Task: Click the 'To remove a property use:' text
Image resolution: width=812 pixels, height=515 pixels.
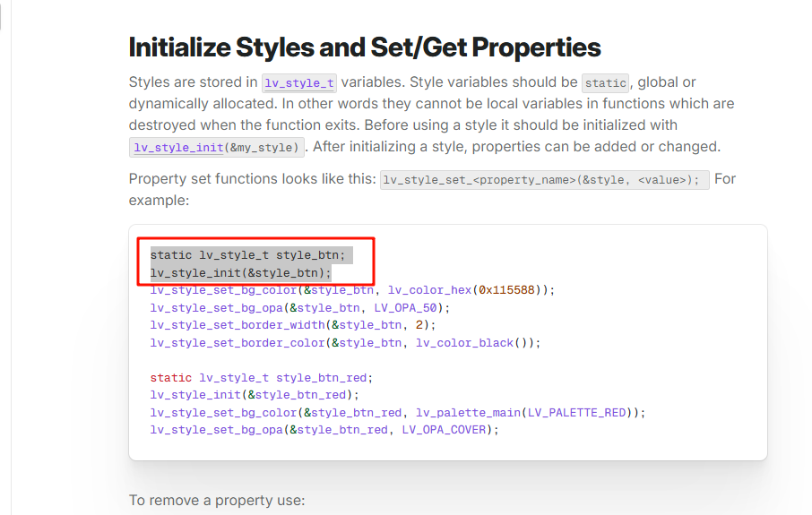Action: tap(216, 500)
